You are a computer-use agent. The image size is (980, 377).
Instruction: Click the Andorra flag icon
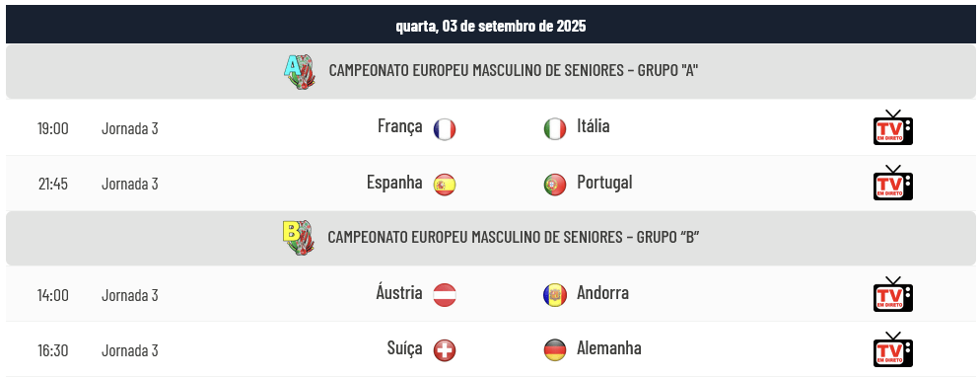tap(554, 295)
